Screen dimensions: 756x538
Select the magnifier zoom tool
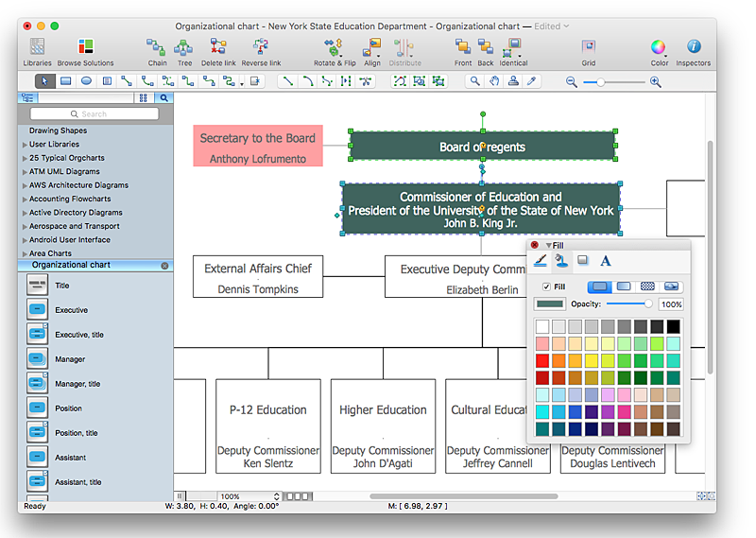tap(475, 81)
